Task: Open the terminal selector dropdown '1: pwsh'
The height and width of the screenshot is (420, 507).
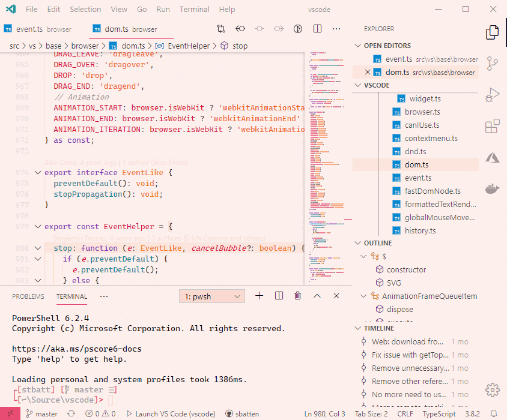Action: tap(213, 296)
